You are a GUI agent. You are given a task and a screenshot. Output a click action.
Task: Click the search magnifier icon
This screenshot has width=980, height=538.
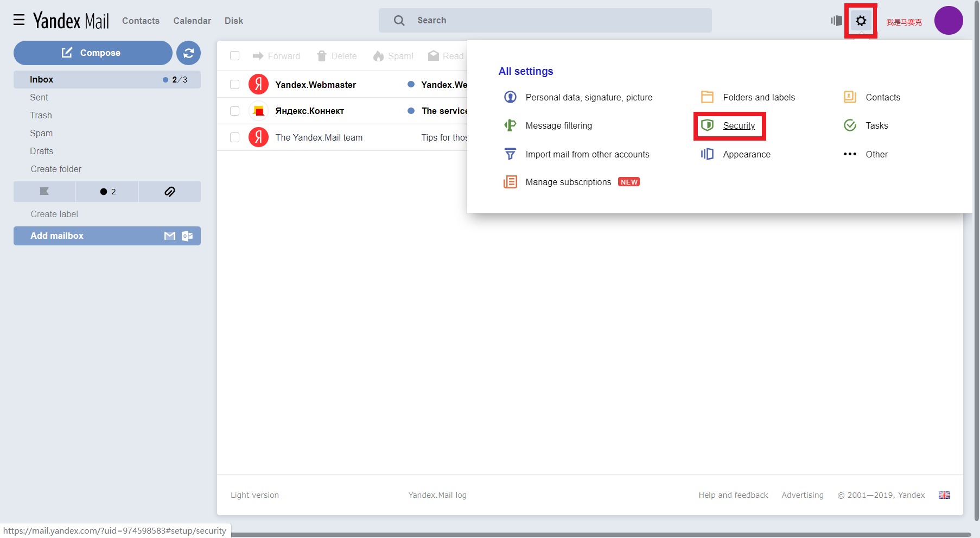(x=399, y=21)
